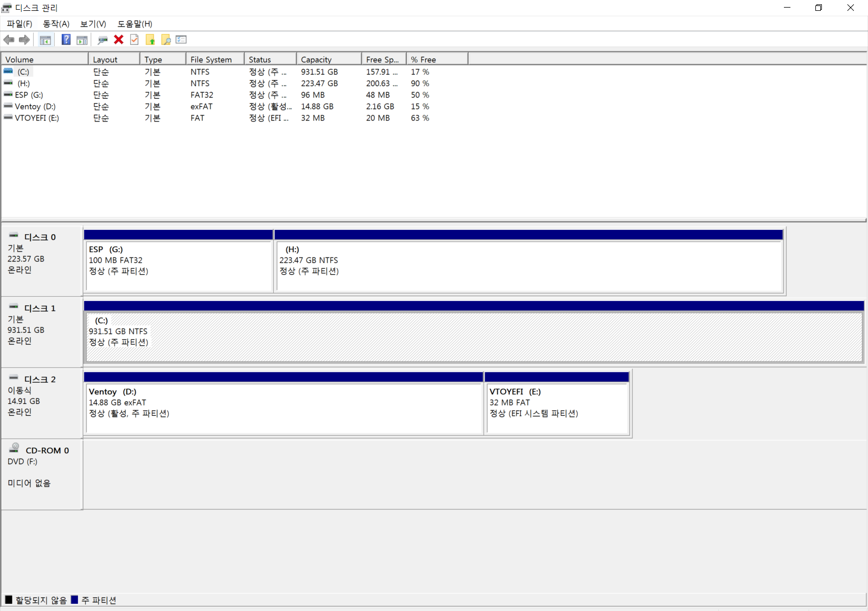Screen dimensions: 868x611
Task: Click the CD-ROM 0 DVD (F:) panel
Action: pos(42,474)
